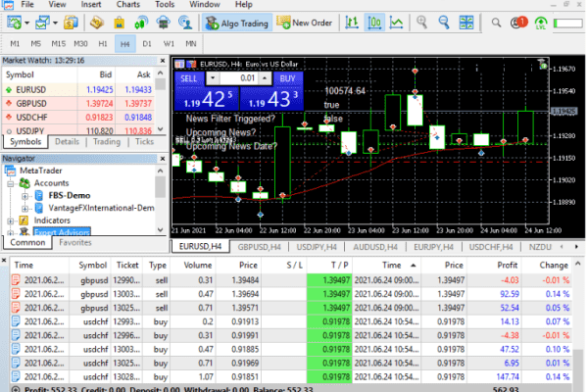Tile windows using grid icon

tap(466, 23)
